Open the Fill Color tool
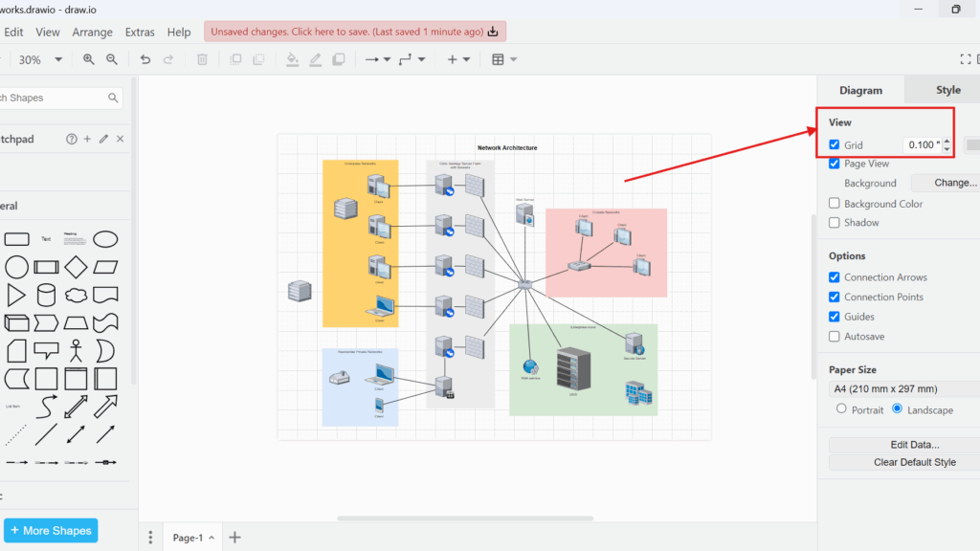 pos(292,59)
